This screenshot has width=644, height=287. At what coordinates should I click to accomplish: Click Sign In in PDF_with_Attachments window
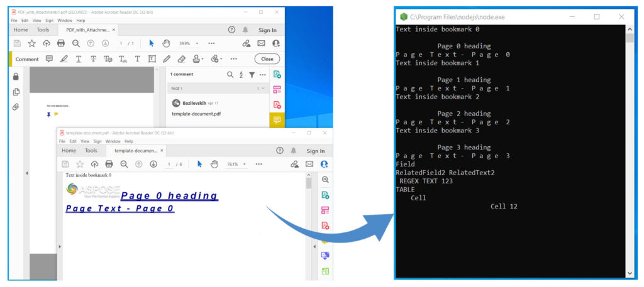click(x=267, y=30)
